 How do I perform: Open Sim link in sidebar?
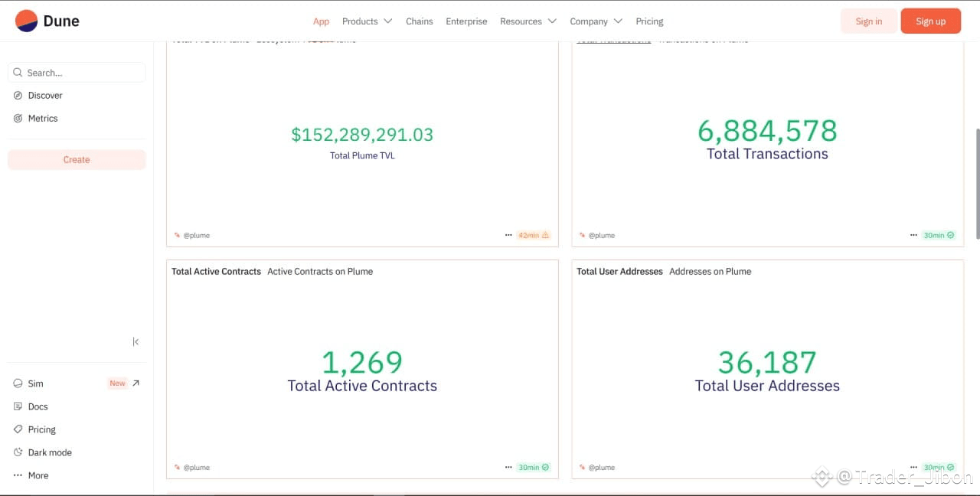click(35, 383)
